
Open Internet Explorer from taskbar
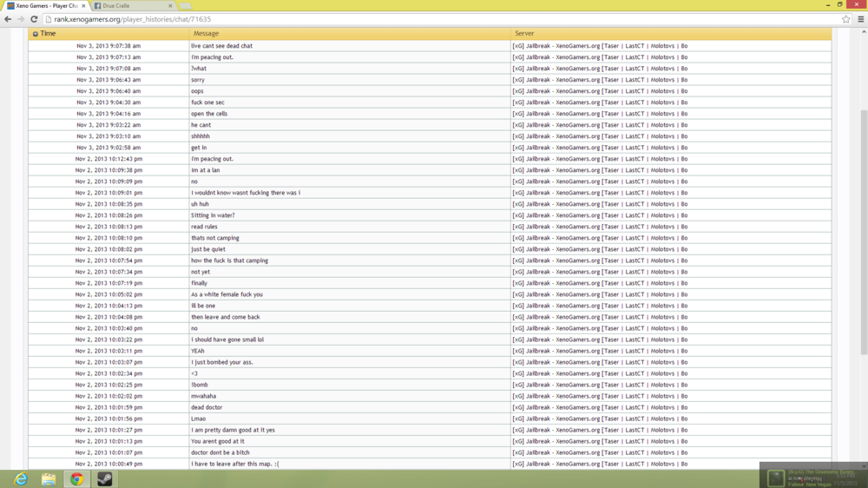(21, 478)
